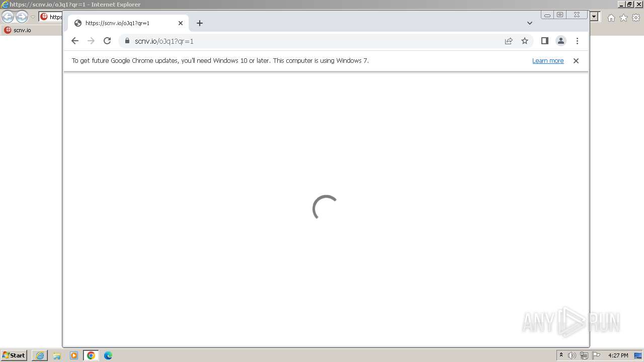Screen dimensions: 644x362
Task: Open Action Center flag icon
Action: point(596,355)
